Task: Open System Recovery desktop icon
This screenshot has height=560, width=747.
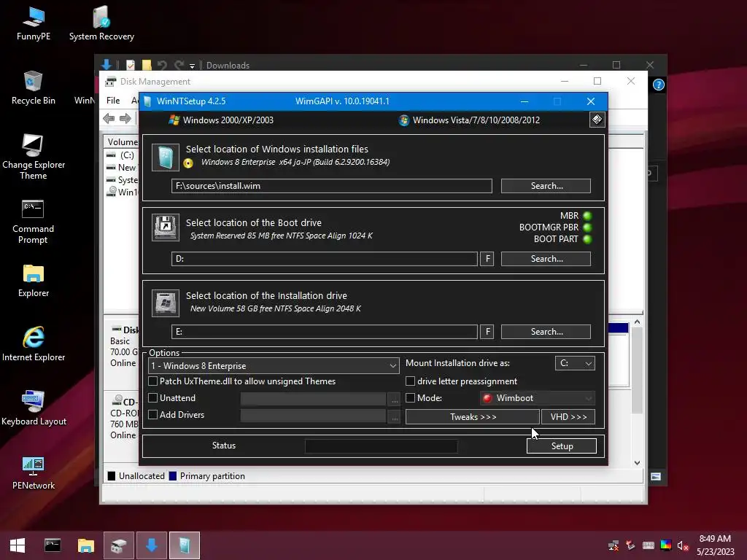Action: click(101, 24)
